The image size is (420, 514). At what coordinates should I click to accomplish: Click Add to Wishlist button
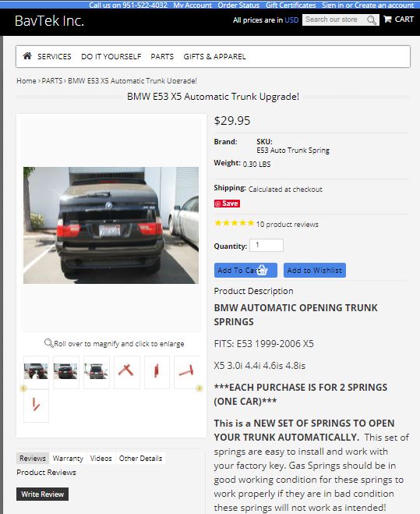pyautogui.click(x=315, y=270)
